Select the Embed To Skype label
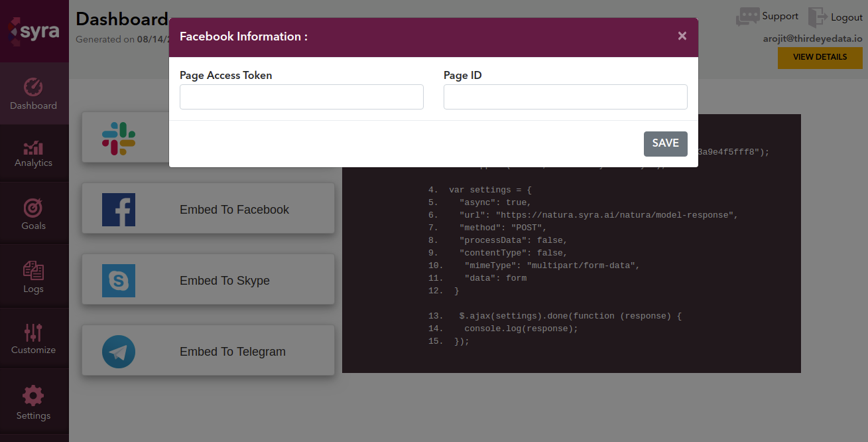This screenshot has height=442, width=868. point(225,281)
